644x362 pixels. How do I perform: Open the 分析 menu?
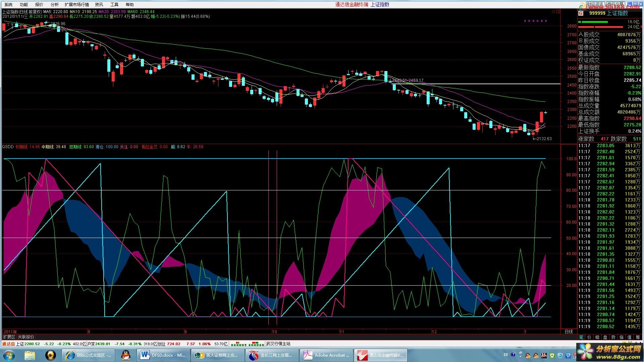(x=54, y=4)
